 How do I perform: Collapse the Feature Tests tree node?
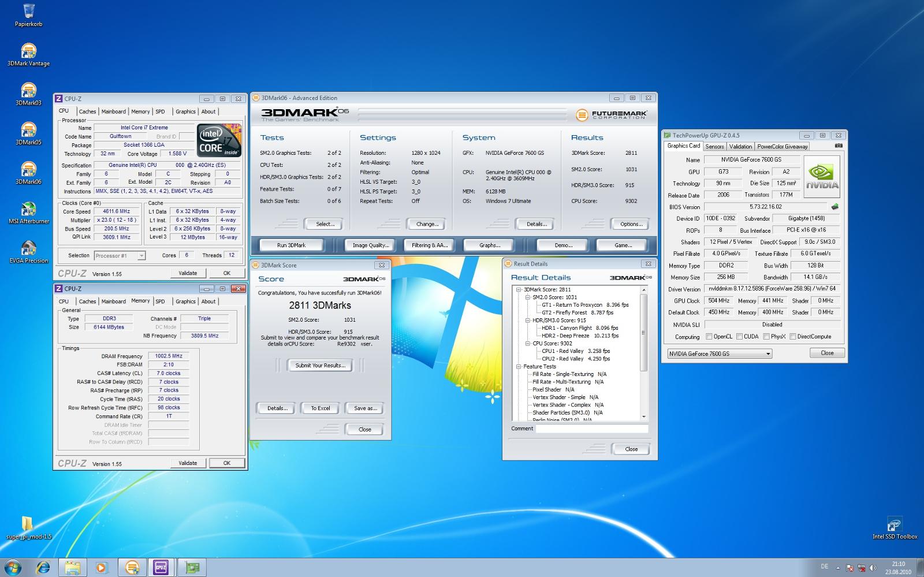pos(519,366)
